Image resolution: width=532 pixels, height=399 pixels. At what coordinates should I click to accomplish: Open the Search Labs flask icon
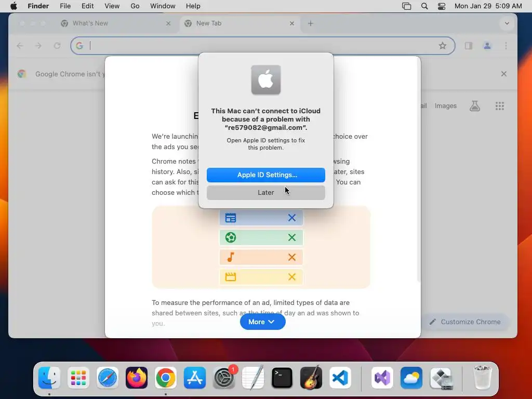[475, 106]
